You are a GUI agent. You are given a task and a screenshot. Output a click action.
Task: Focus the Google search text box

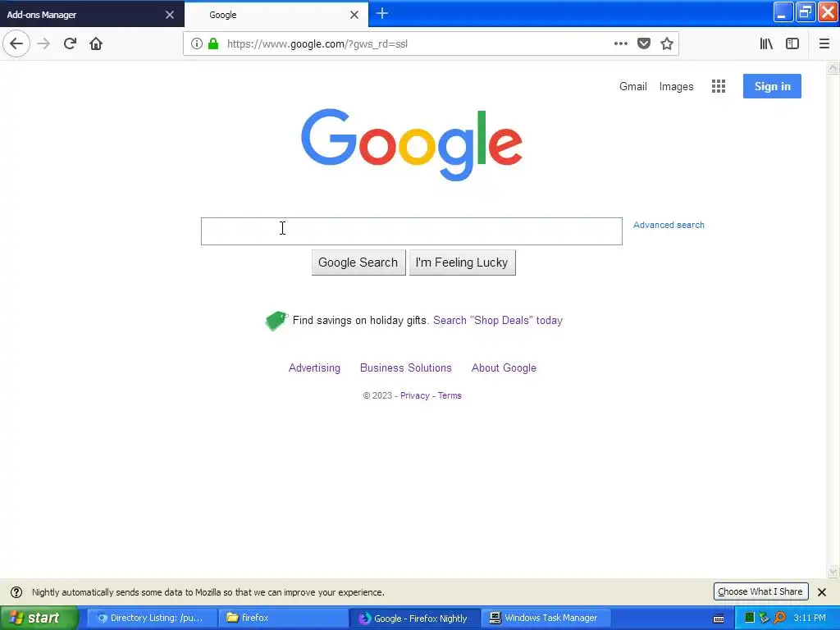point(412,231)
